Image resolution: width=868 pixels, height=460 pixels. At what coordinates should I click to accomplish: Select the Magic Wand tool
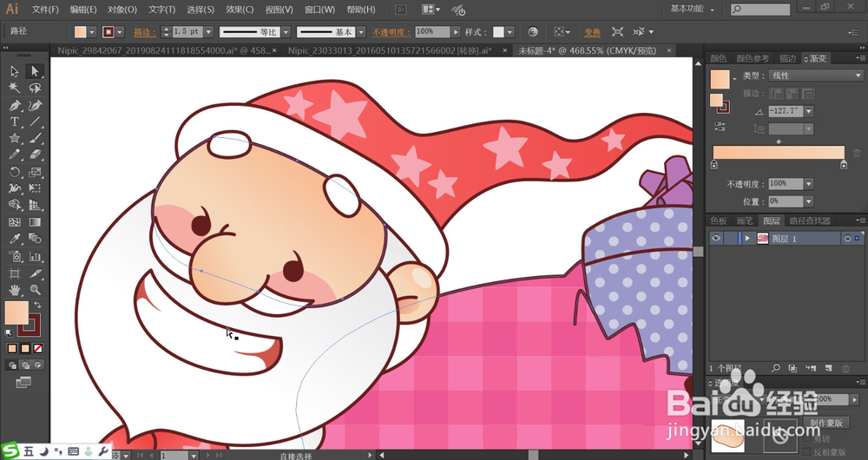(x=15, y=88)
